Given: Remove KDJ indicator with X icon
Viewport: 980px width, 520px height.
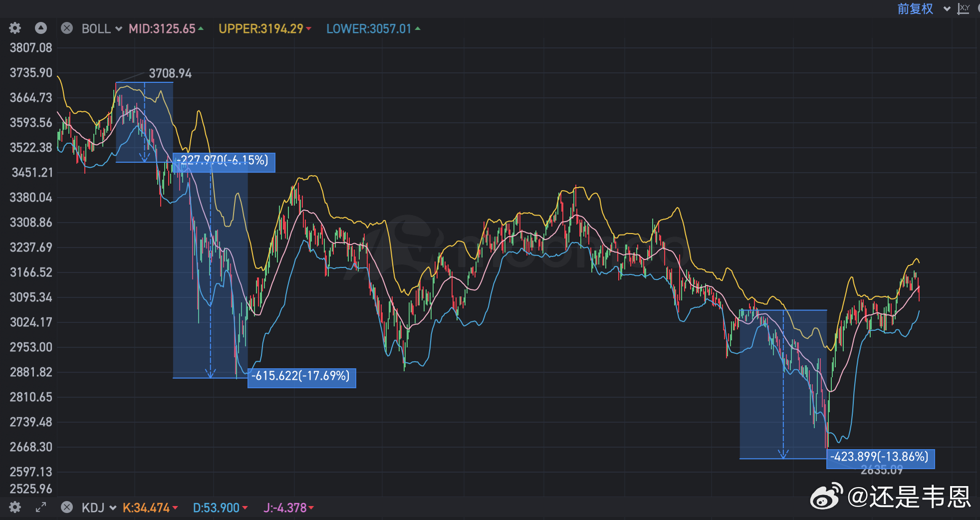Looking at the screenshot, I should [67, 508].
